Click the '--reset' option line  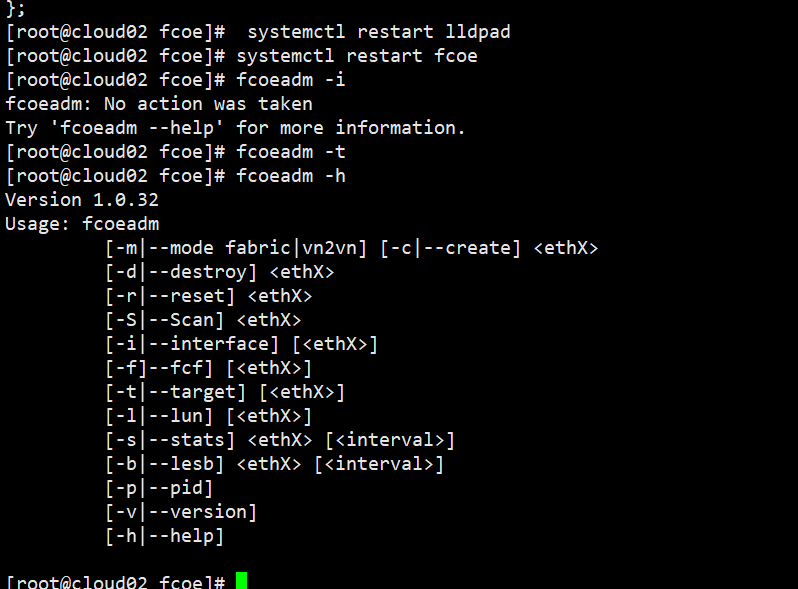(208, 296)
